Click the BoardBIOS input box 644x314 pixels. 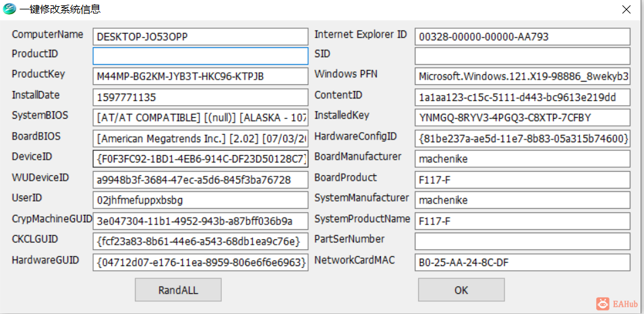click(x=200, y=139)
